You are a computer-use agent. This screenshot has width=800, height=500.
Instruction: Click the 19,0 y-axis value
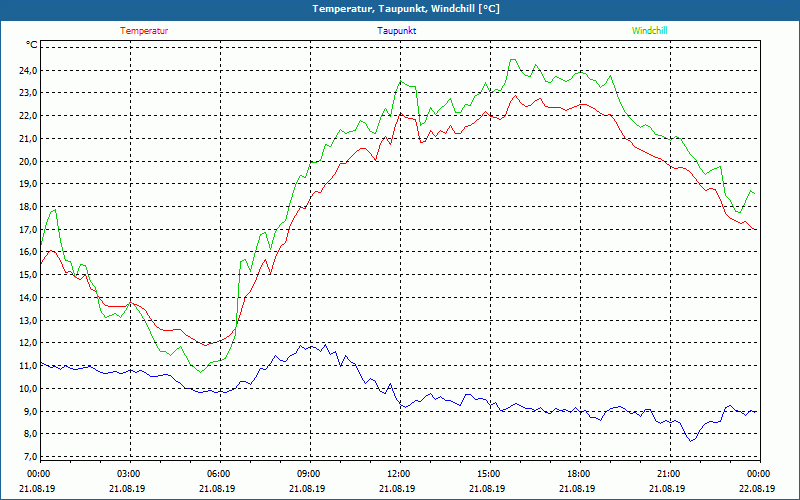29,184
